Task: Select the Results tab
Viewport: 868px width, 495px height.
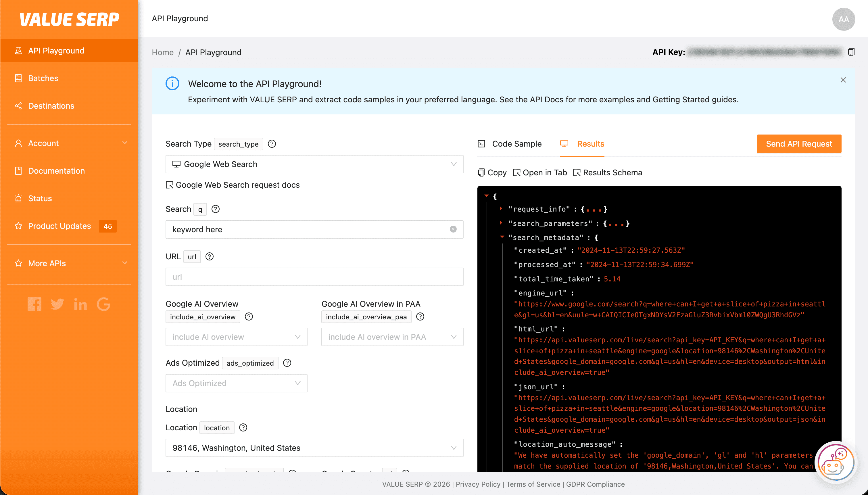Action: pos(582,144)
